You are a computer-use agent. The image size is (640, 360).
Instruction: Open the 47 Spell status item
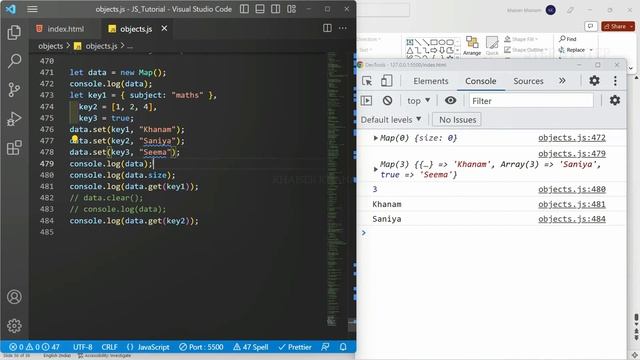coord(251,347)
